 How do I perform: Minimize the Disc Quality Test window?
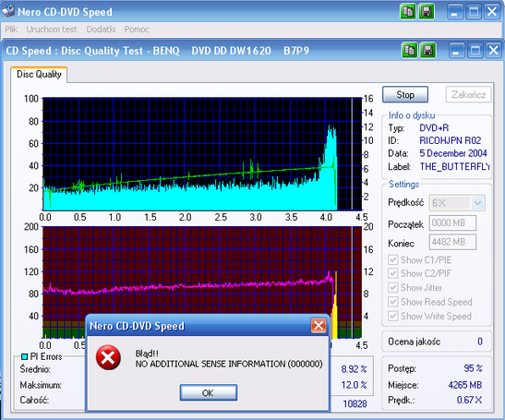[x=456, y=50]
